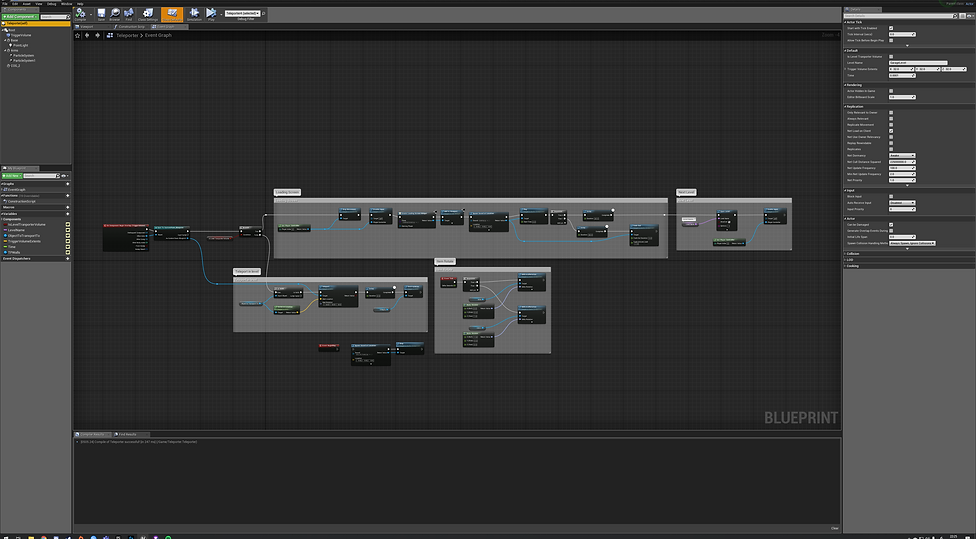Image resolution: width=976 pixels, height=539 pixels.
Task: Open the Auto Receive Input dropdown
Action: pos(902,203)
